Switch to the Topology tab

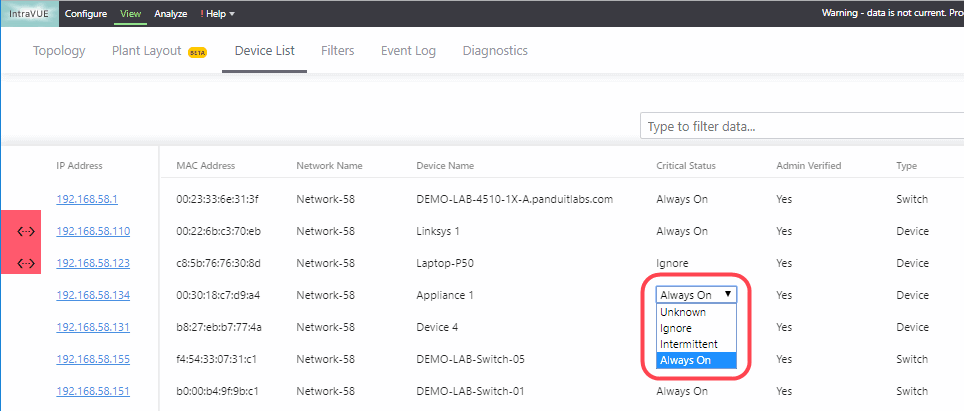tap(59, 50)
